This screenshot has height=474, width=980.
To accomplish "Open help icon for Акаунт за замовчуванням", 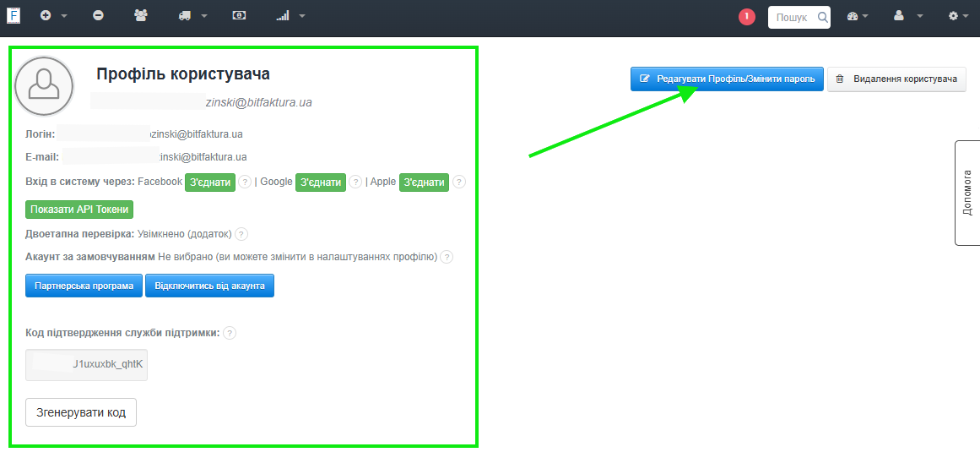I will [x=447, y=257].
